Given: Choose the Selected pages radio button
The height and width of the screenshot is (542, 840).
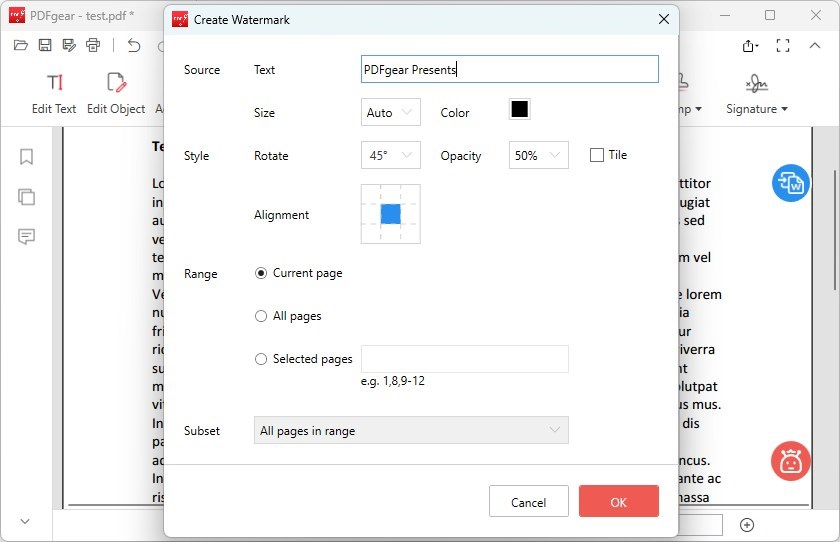Looking at the screenshot, I should tap(261, 359).
